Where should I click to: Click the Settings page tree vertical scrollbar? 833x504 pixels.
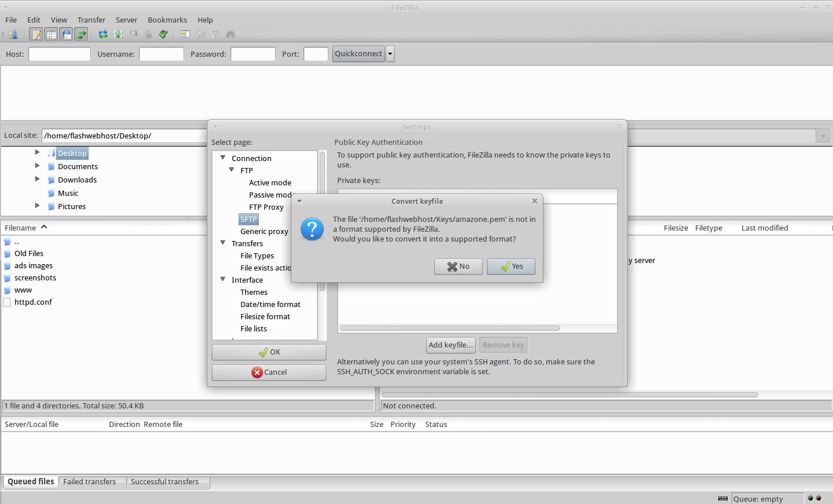pos(323,222)
